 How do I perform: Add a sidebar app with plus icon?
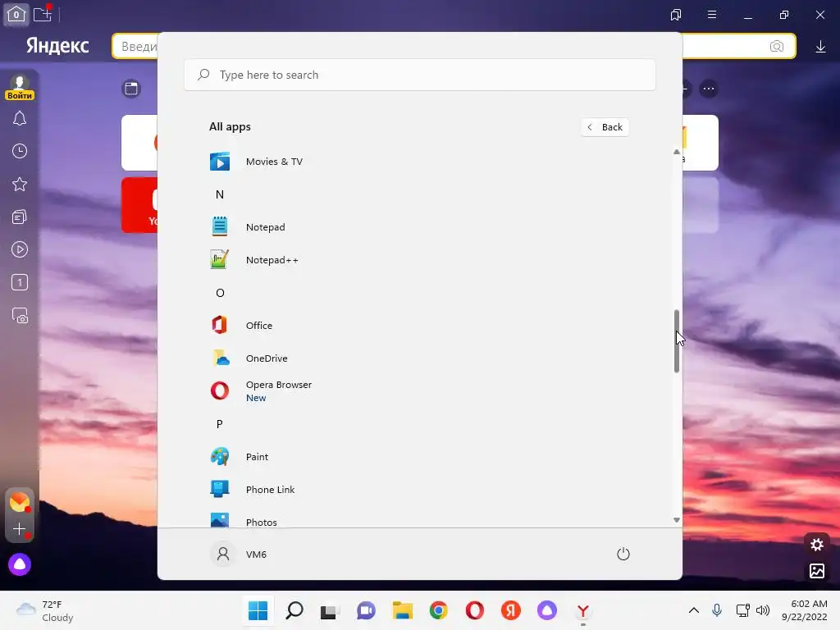pyautogui.click(x=20, y=529)
